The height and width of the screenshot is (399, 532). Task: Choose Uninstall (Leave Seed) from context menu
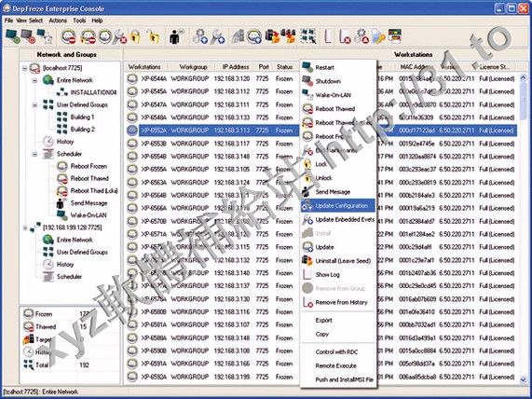coord(338,261)
